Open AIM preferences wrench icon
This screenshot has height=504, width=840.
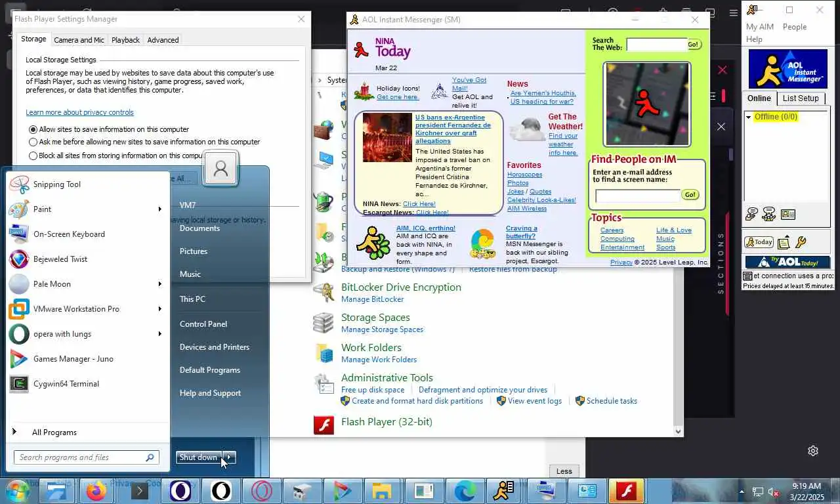coord(800,243)
